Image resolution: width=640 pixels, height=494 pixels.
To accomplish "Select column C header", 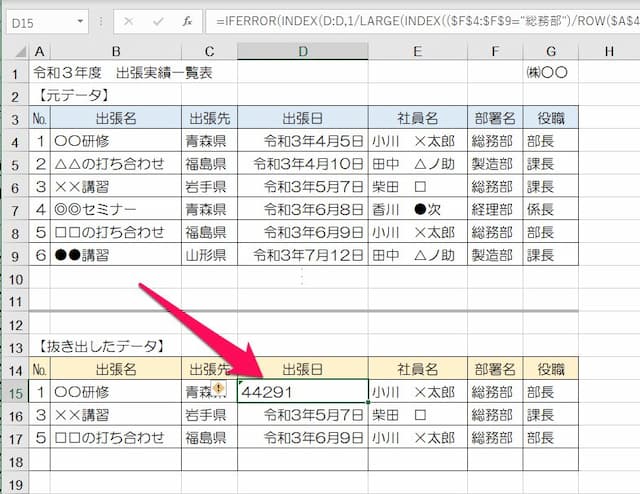I will point(209,52).
